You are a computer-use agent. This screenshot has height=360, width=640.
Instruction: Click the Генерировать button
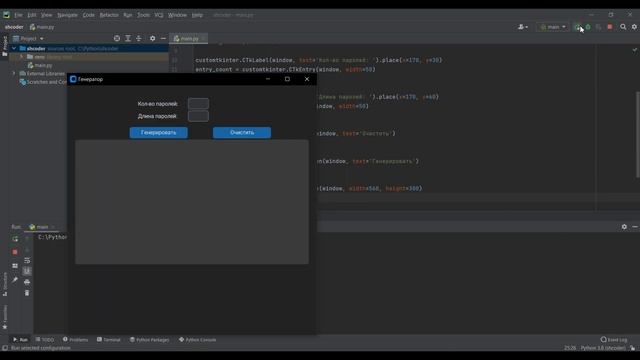pyautogui.click(x=158, y=133)
